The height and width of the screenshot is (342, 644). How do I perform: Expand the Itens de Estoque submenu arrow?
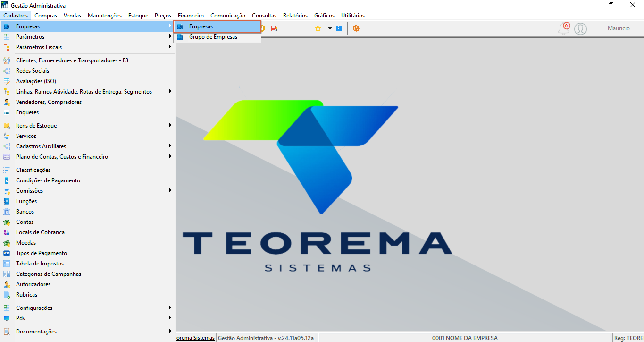point(170,126)
